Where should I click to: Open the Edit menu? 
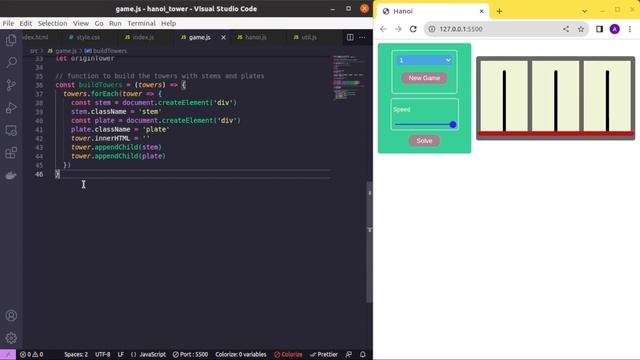[x=25, y=23]
